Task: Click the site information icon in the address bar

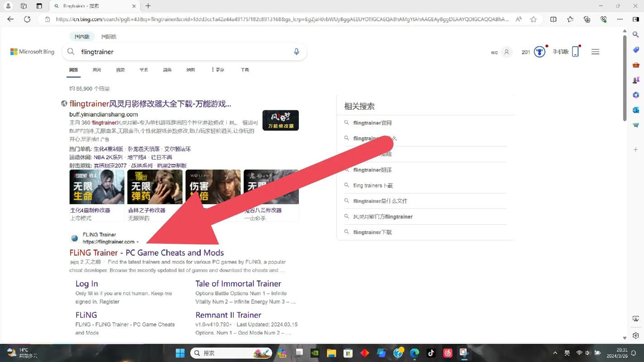Action: tap(47, 19)
